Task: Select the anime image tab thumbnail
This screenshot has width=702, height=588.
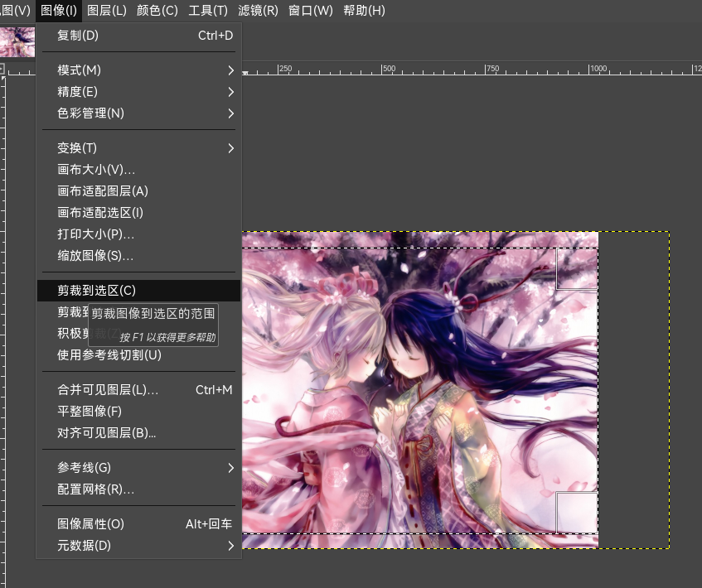Action: [17, 41]
